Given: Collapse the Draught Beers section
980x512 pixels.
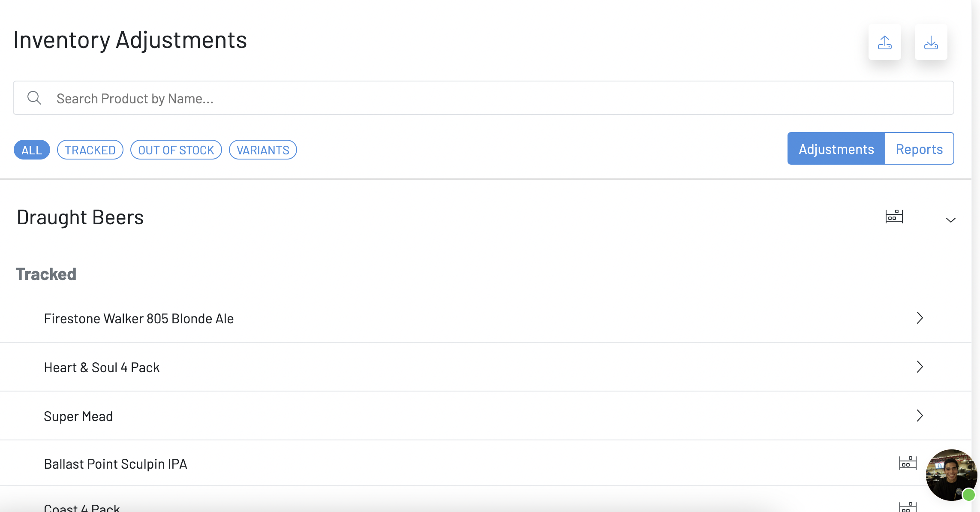Looking at the screenshot, I should point(950,220).
